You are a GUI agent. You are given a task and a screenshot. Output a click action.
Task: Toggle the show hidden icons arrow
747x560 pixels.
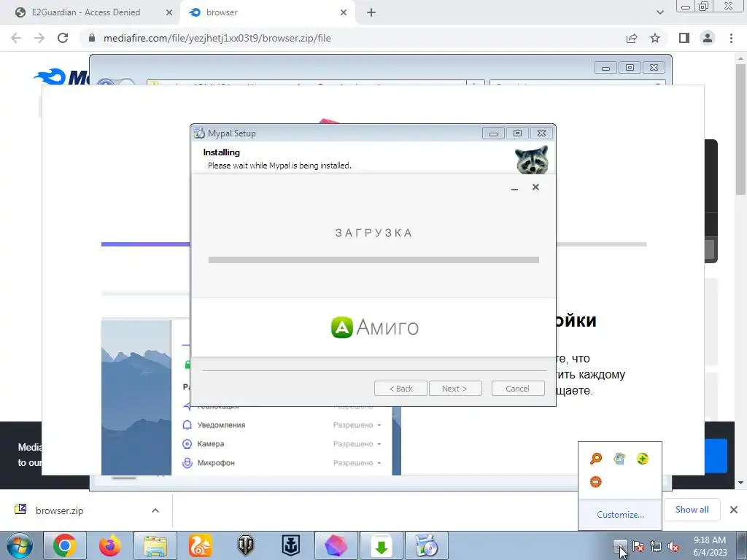620,546
